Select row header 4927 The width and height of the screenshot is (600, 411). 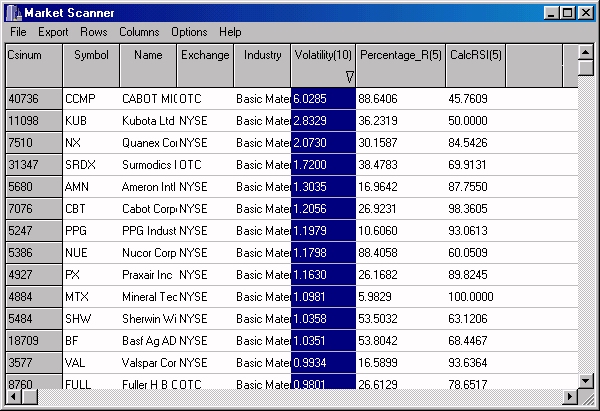coord(34,275)
